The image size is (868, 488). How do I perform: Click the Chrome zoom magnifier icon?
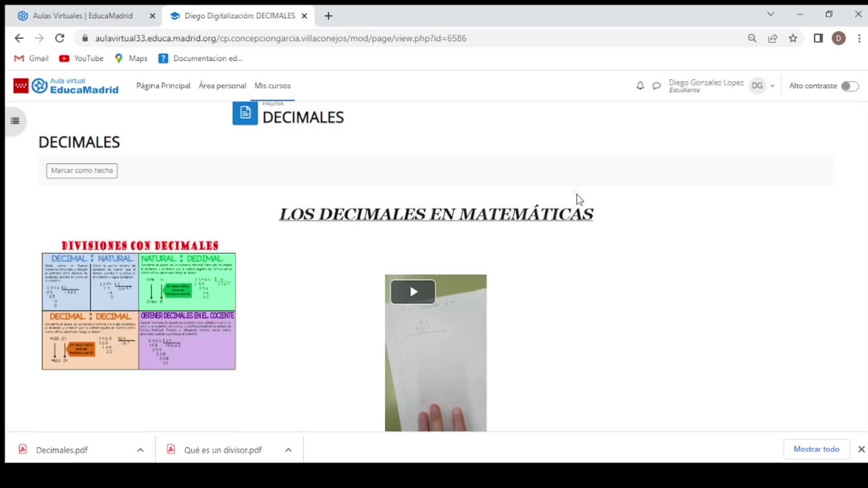(x=752, y=38)
